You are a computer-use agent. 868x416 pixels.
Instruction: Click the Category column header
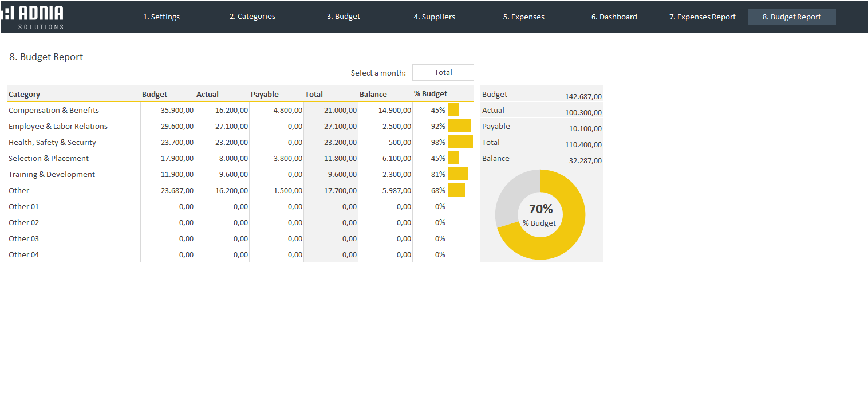[25, 94]
